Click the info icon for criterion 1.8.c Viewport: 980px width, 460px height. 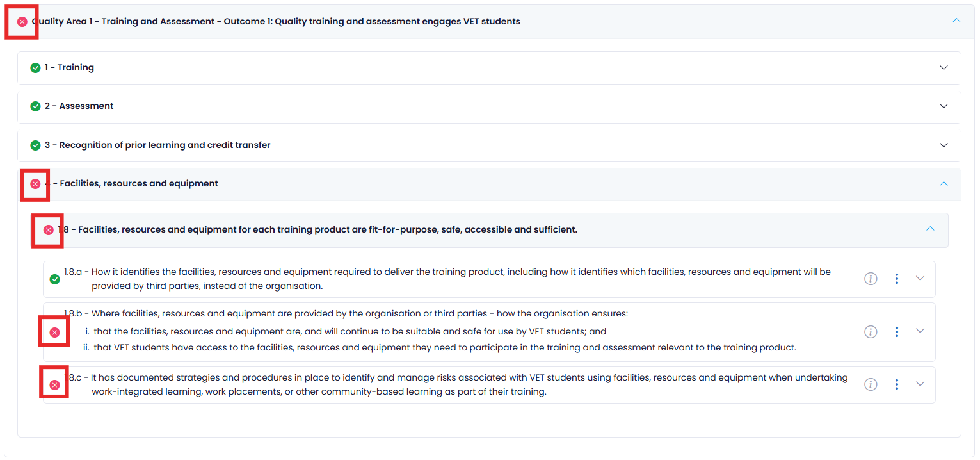871,384
